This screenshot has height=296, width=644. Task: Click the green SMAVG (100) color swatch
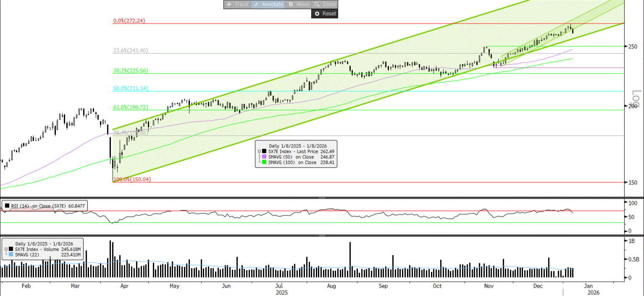point(264,162)
